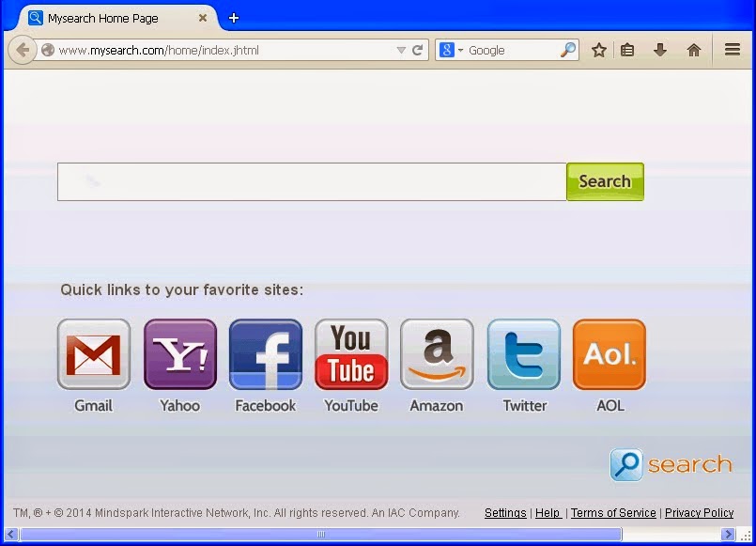
Task: Click the YouTube label text
Action: point(351,406)
